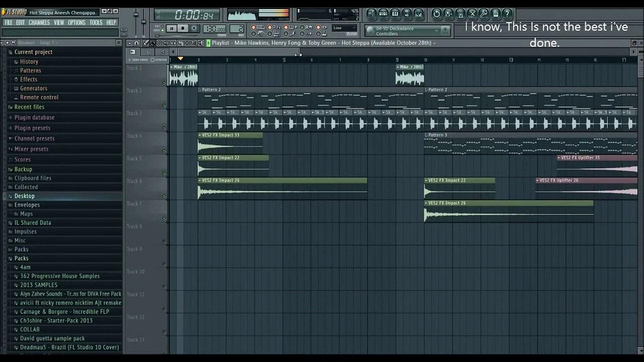
Task: Select the Paint brush tool in Playlist
Action: 153,43
